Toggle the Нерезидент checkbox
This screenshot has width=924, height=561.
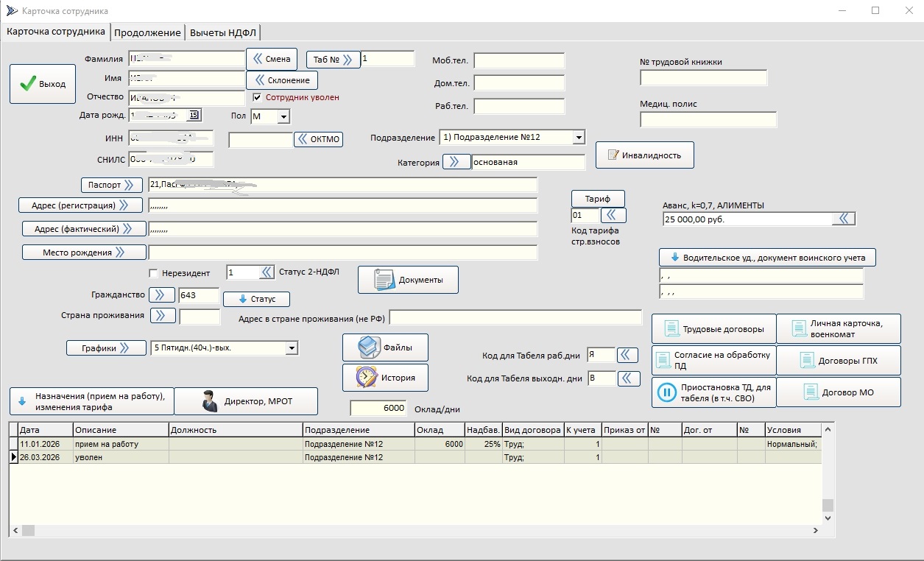[153, 273]
